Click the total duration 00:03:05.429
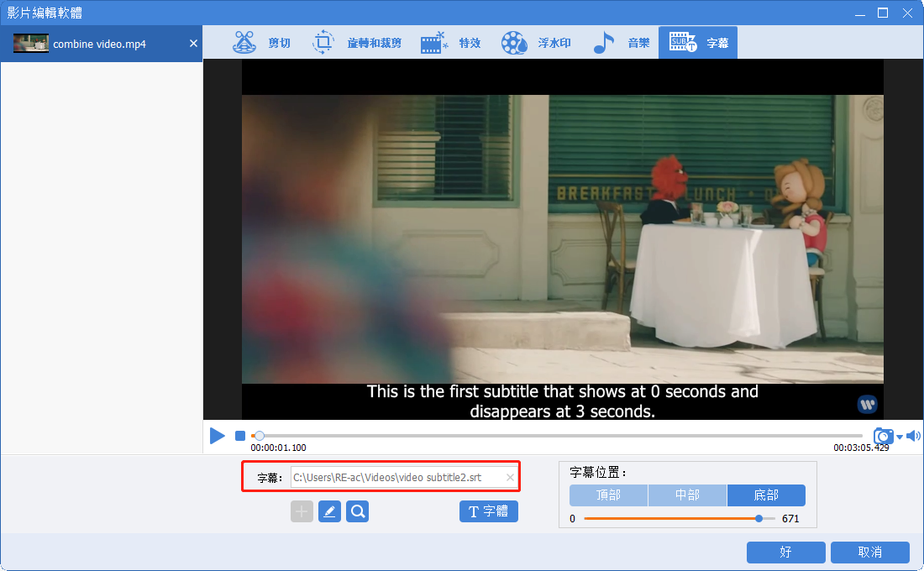 click(861, 448)
